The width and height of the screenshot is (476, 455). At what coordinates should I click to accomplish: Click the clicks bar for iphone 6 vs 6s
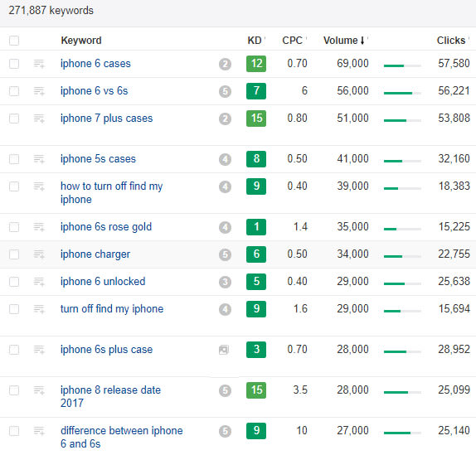pyautogui.click(x=402, y=93)
